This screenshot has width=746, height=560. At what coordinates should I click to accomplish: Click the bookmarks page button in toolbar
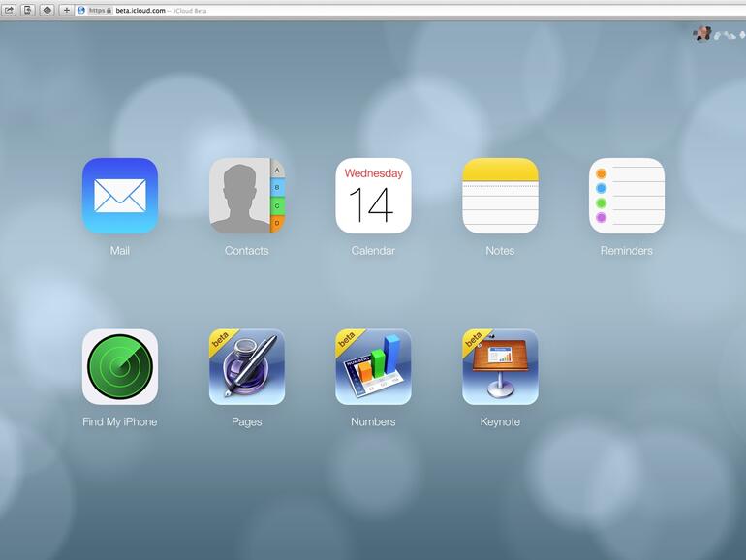pos(28,10)
